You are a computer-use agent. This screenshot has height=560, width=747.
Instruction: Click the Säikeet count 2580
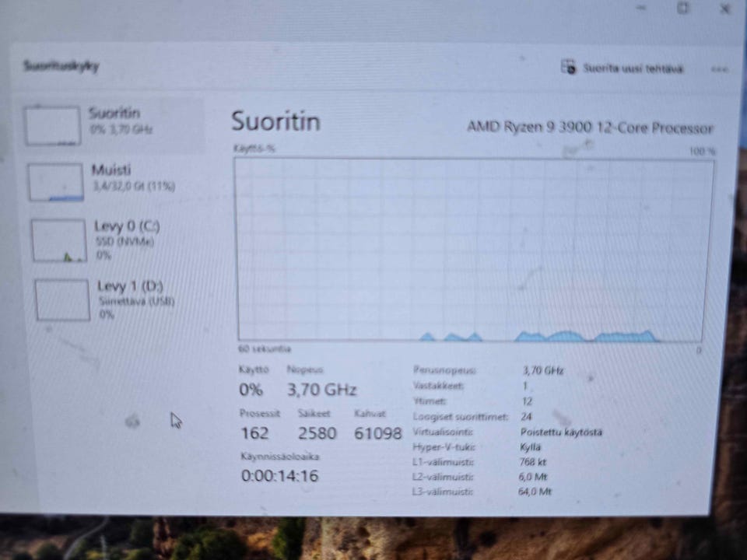(317, 433)
